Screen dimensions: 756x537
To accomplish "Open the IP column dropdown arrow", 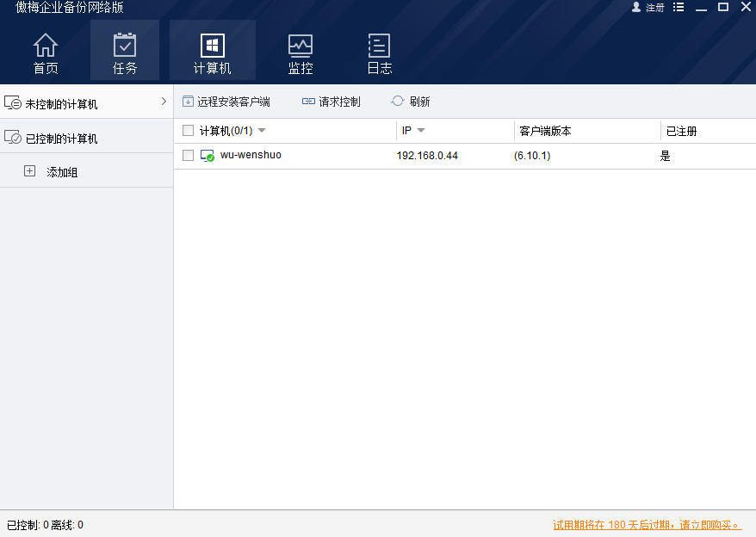I will point(421,131).
